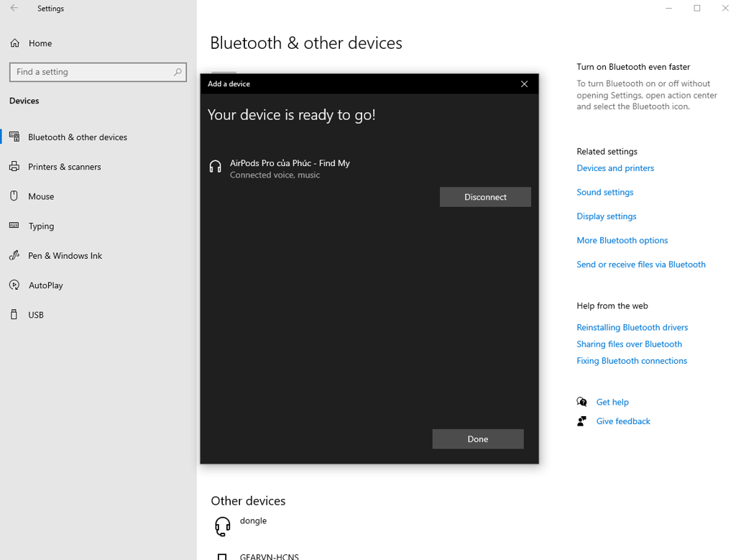Maximize the Settings window
Image resolution: width=736 pixels, height=560 pixels.
point(697,8)
